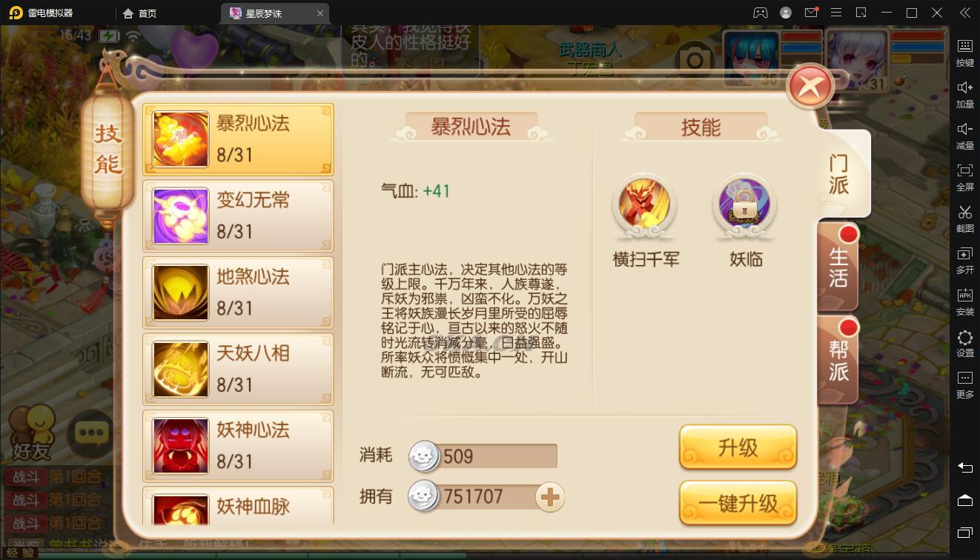
Task: Click the emulator 加量 volume up icon
Action: 964,93
